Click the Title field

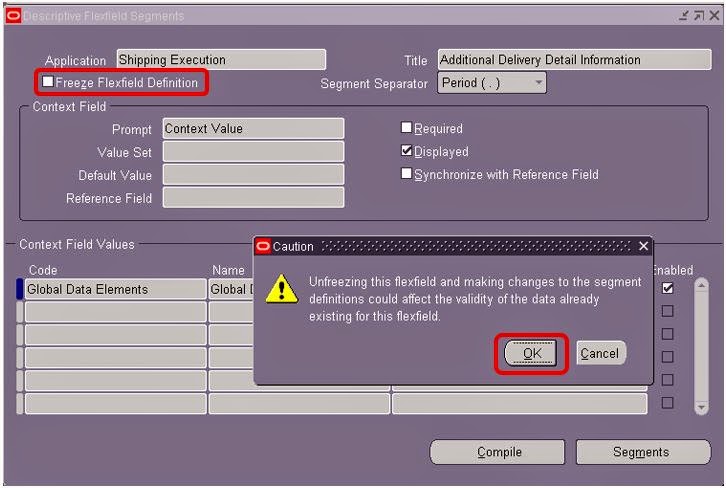574,60
